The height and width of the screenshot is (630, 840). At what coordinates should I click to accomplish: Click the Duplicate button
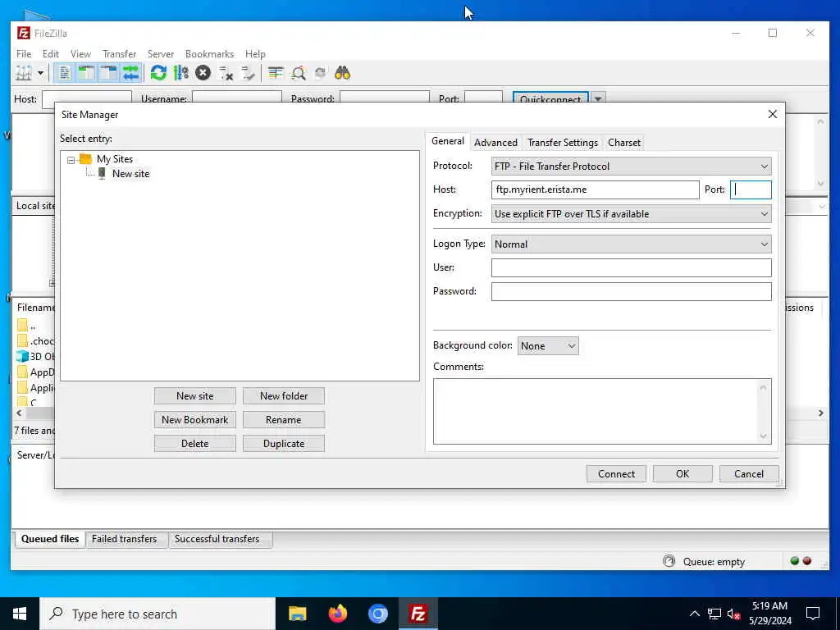click(x=284, y=444)
